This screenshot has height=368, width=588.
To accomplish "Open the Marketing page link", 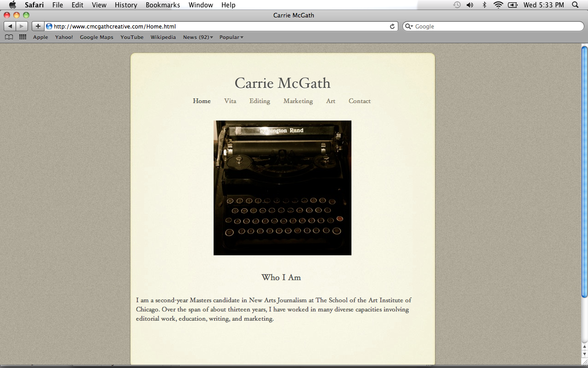I will click(298, 101).
